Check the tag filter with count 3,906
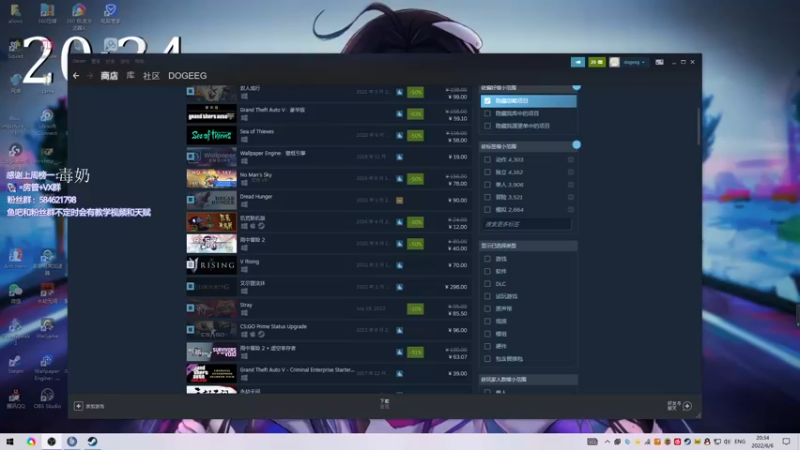This screenshot has width=800, height=450. pyautogui.click(x=487, y=185)
